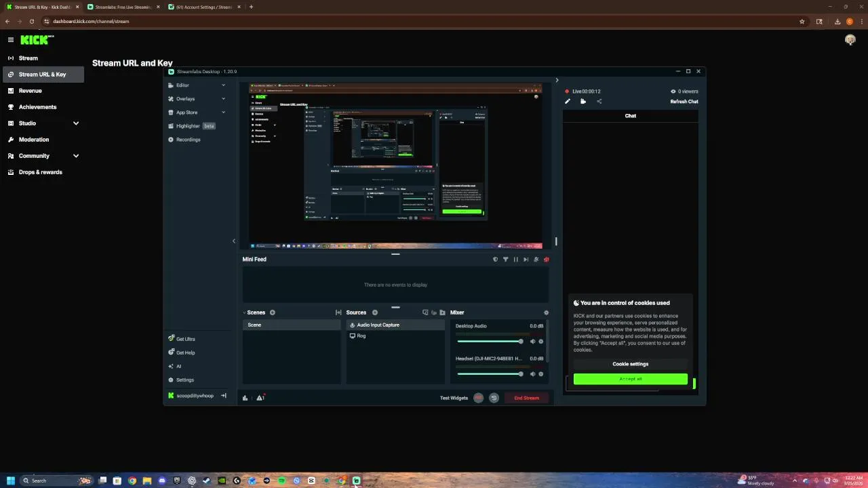Open Spotify from the taskbar
868x488 pixels.
coord(281,481)
